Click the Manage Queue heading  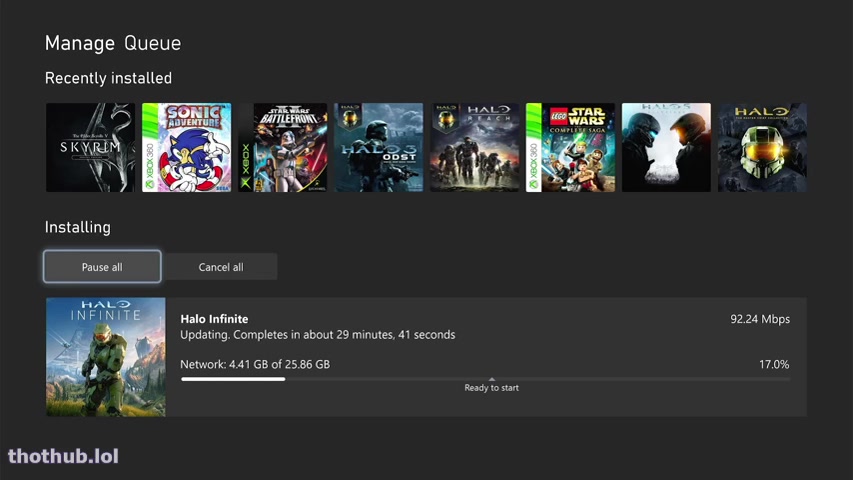113,43
